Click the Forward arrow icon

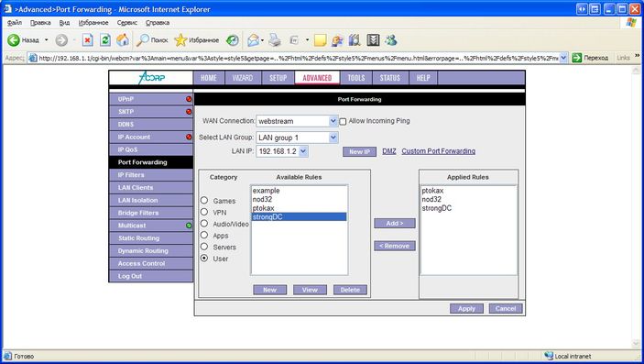click(61, 40)
